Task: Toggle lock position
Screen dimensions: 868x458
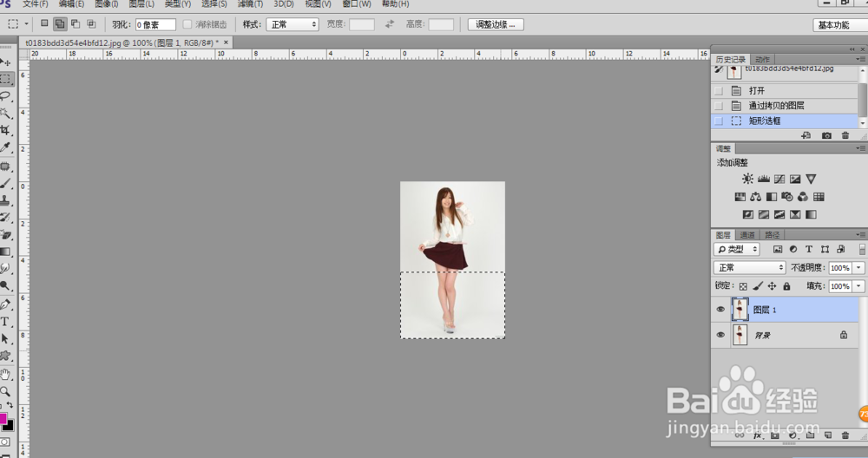Action: tap(772, 286)
